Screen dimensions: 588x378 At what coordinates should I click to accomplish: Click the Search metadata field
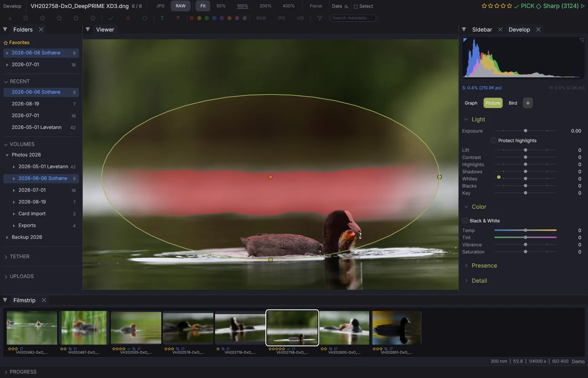(x=353, y=18)
